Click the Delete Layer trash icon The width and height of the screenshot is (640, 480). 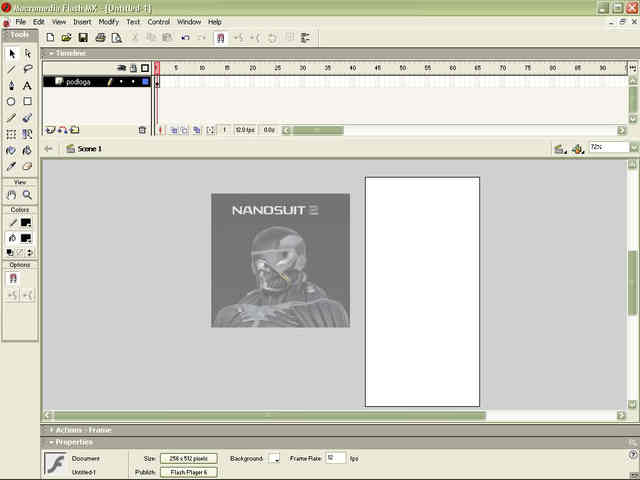[x=142, y=130]
